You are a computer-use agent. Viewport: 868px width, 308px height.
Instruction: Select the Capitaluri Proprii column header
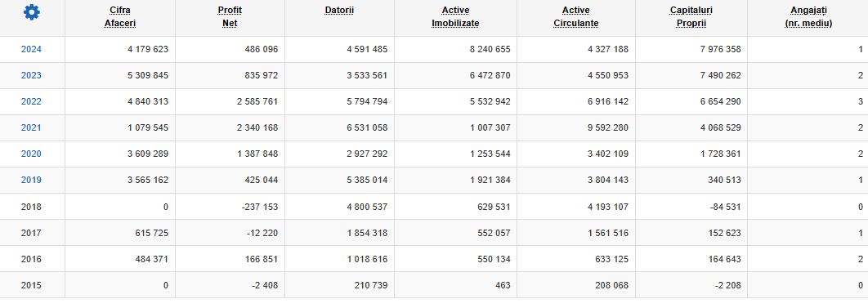691,16
